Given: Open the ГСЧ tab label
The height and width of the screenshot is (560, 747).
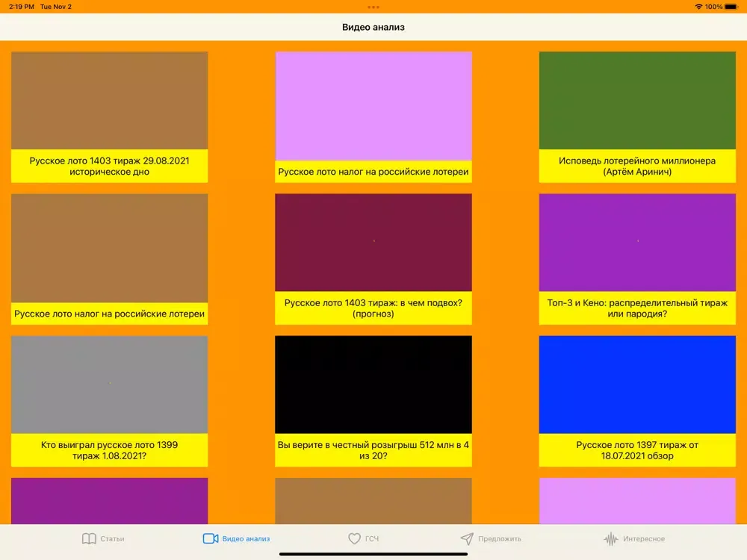Looking at the screenshot, I should tap(372, 538).
